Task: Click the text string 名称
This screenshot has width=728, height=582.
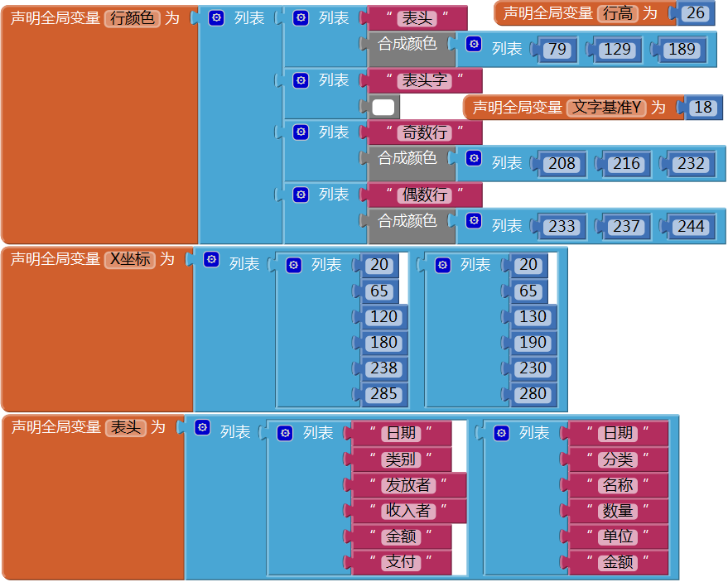Action: tap(618, 485)
